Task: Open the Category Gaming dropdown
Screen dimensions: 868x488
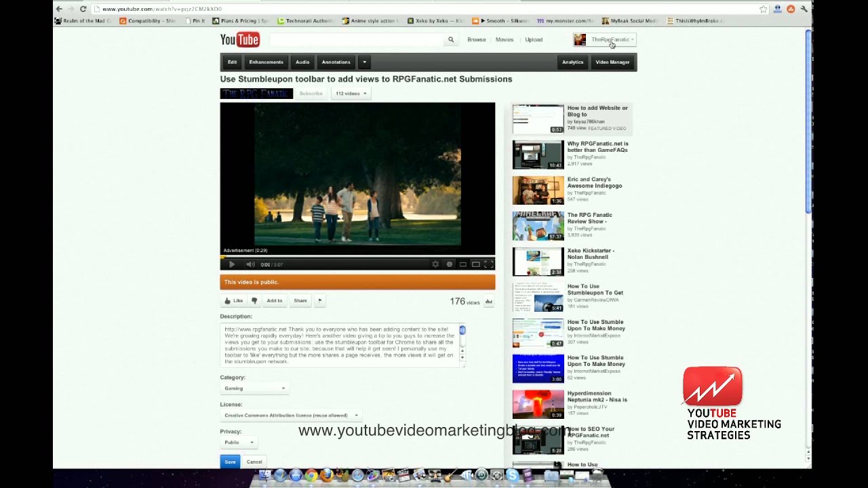Action: click(255, 388)
